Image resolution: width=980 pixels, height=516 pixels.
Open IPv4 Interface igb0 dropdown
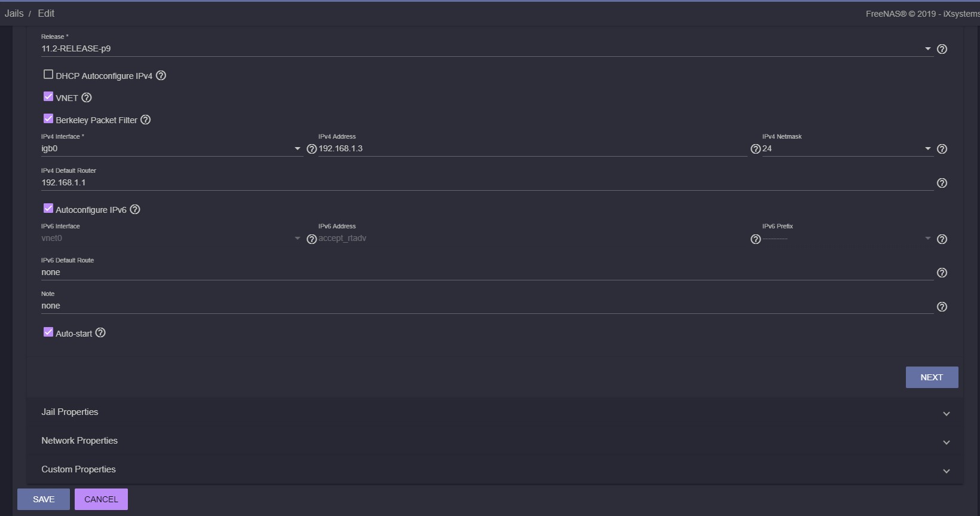point(172,148)
